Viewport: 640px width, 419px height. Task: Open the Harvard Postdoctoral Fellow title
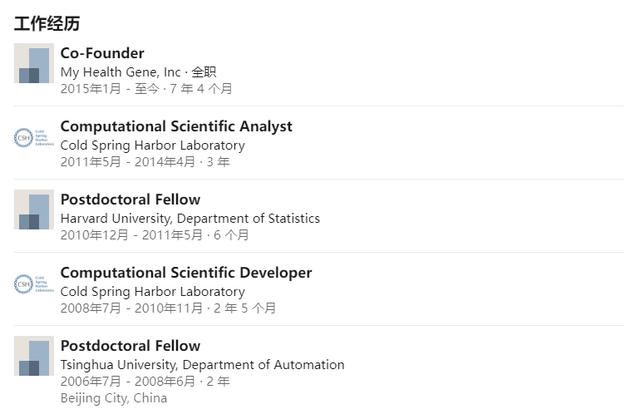point(130,200)
